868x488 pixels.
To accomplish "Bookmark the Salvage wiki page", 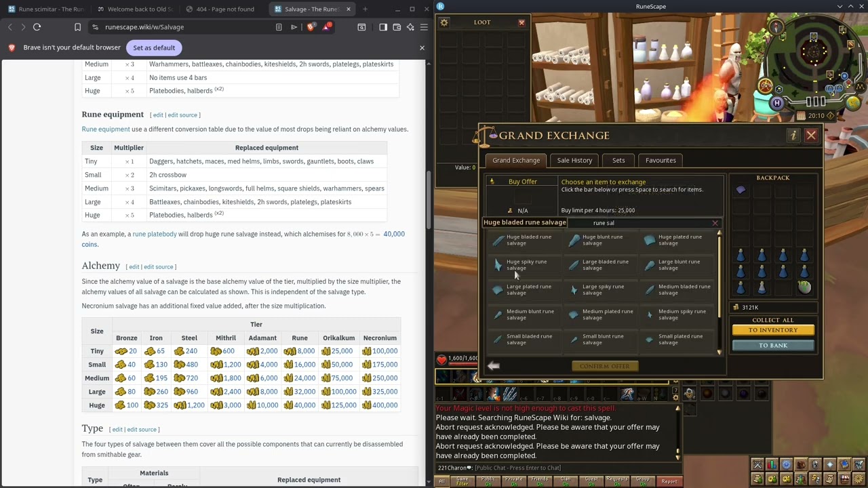I will pyautogui.click(x=77, y=27).
